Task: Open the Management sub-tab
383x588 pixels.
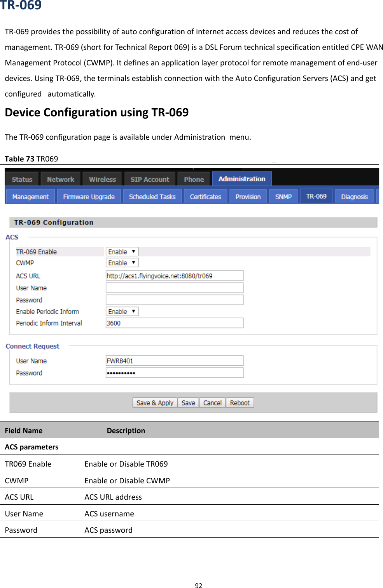Action: 30,196
